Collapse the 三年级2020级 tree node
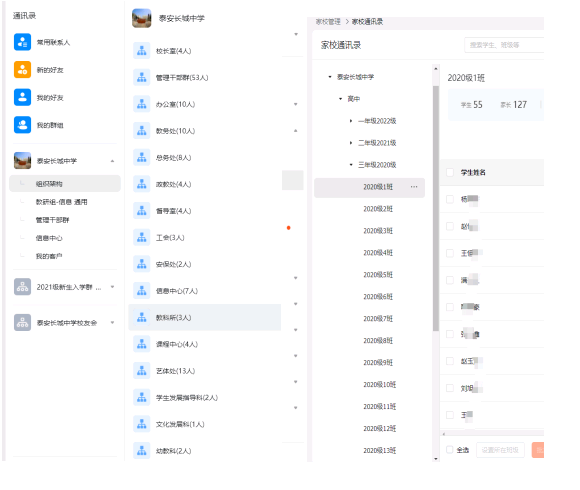 point(351,165)
